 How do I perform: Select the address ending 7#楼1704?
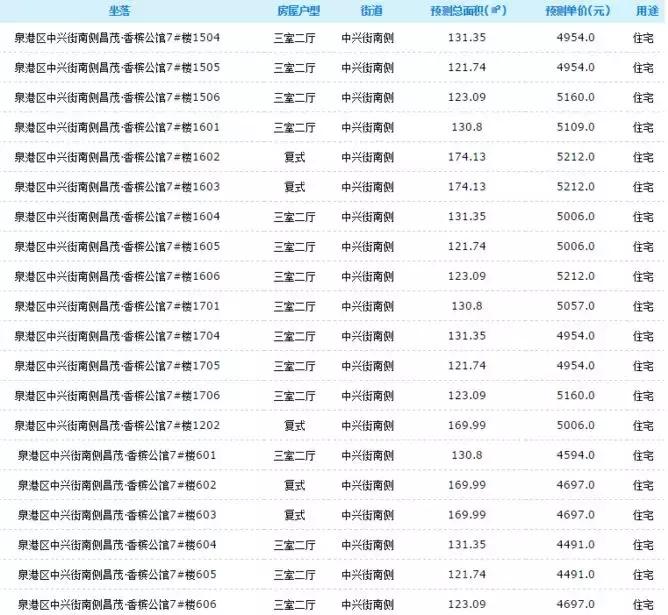tap(117, 336)
